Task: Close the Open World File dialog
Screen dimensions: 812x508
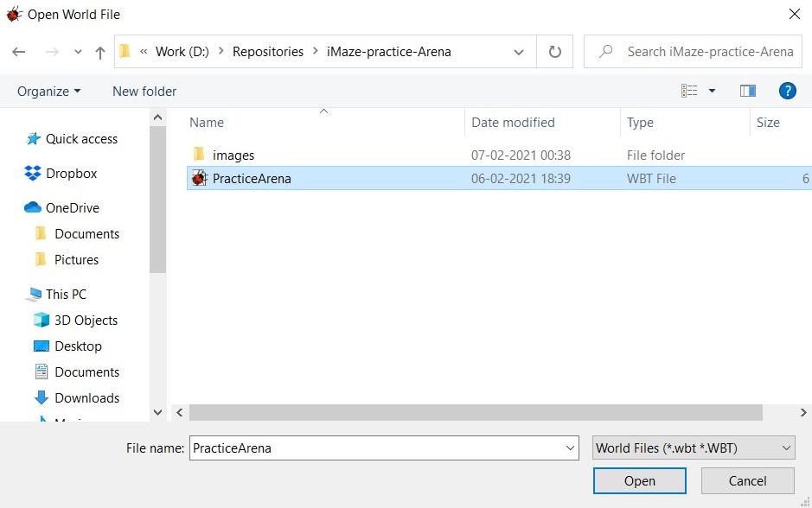Action: [x=795, y=14]
